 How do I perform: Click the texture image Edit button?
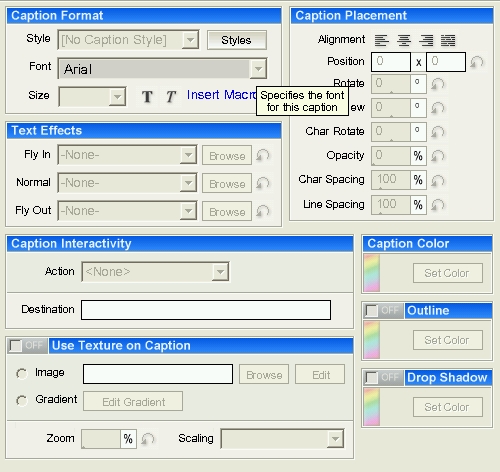coord(320,374)
